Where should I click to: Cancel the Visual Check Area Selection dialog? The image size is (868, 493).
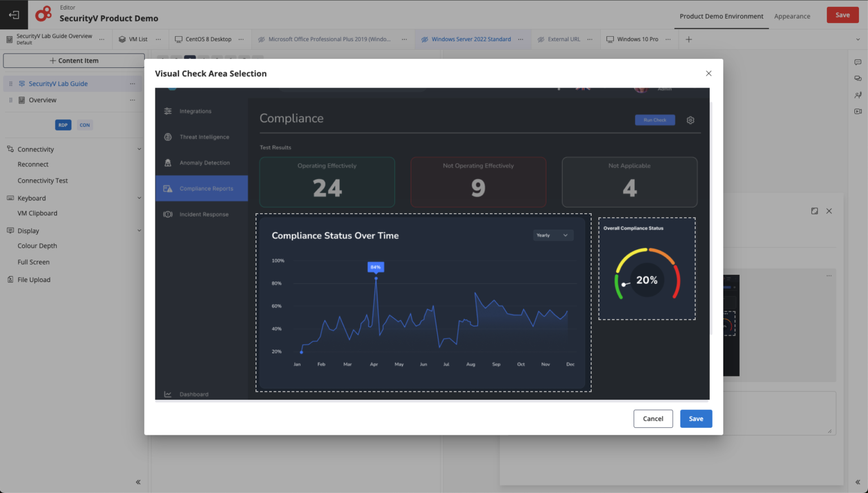tap(653, 419)
